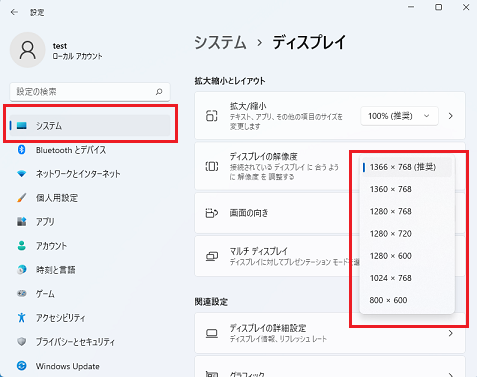Viewport: 477px width, 377px height.
Task: Focus the 設定の検索 search box
Action: coord(90,92)
